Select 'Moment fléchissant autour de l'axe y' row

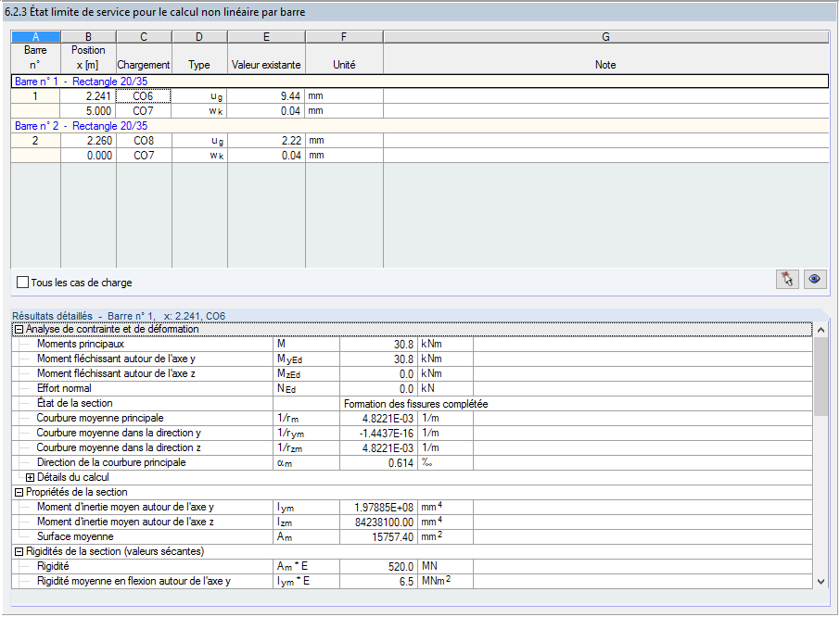click(412, 359)
